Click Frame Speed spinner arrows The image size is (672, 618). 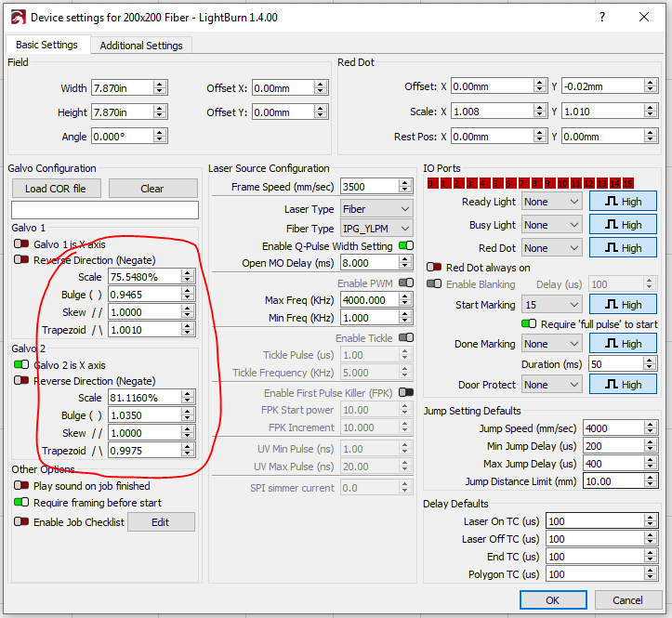click(404, 187)
